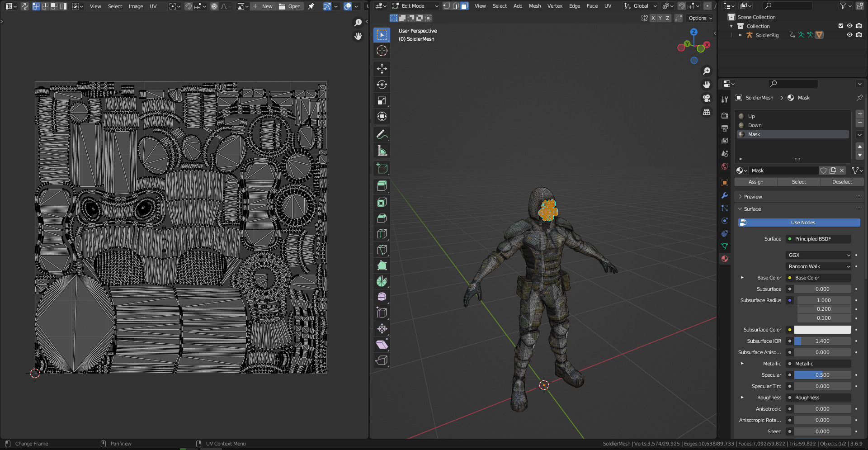This screenshot has width=868, height=450.
Task: Select the Knife tool
Action: 382,250
